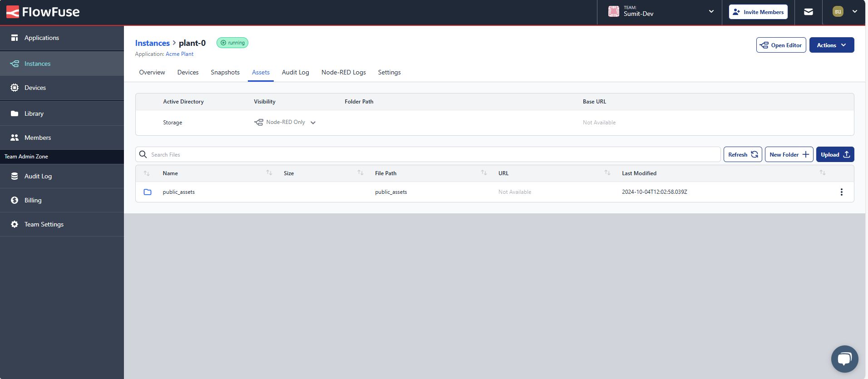Click the team avatar icon for Sumit-Dev

614,12
